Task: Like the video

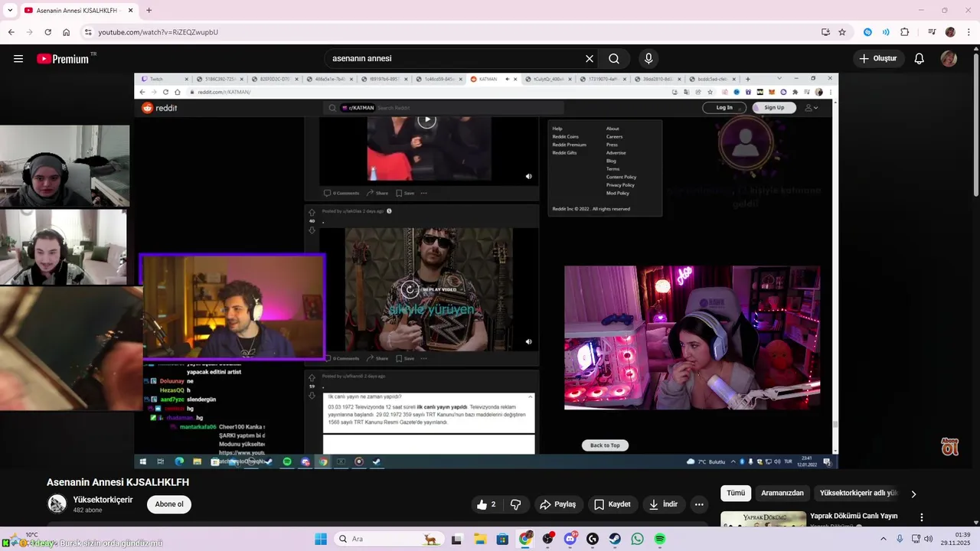Action: (486, 504)
